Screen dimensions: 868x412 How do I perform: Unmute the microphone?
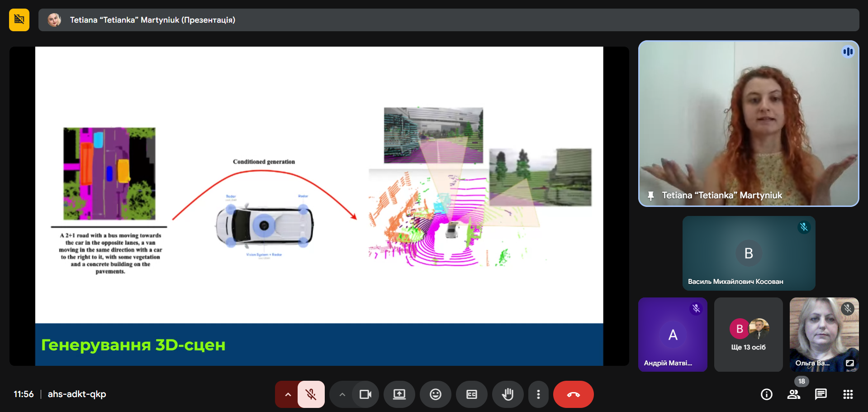[311, 394]
